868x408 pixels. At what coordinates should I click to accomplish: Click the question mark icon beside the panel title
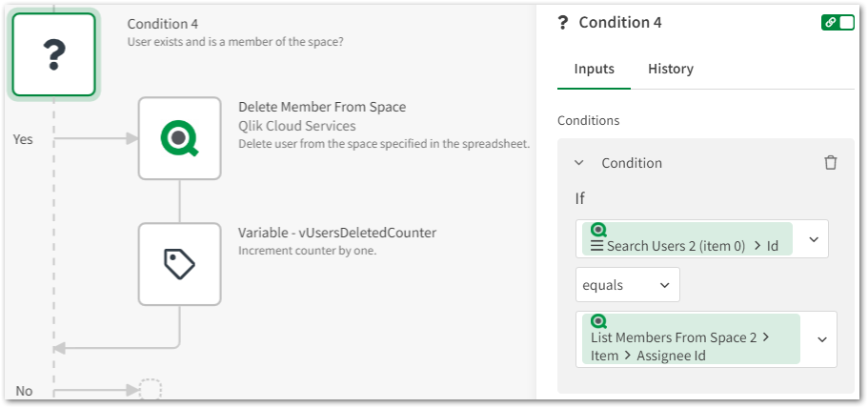tap(563, 23)
